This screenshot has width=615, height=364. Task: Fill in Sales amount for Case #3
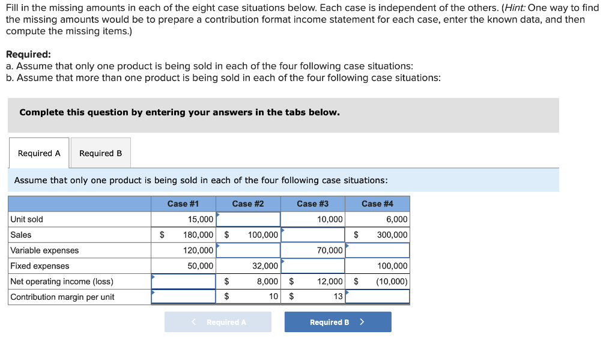click(312, 235)
